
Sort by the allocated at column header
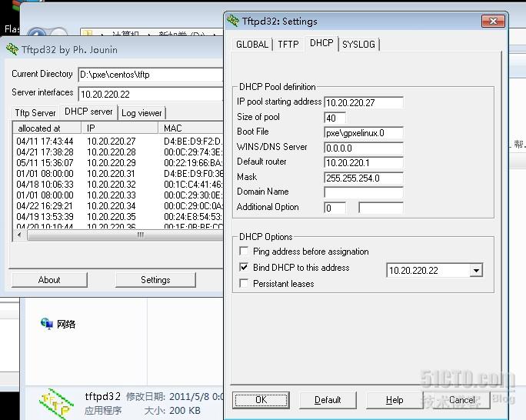click(47, 128)
